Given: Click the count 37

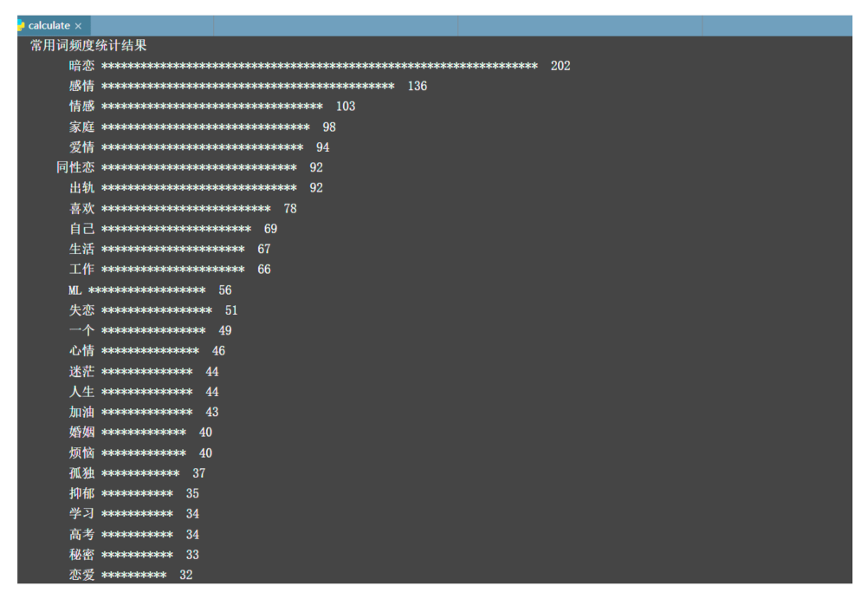Looking at the screenshot, I should click(199, 473).
